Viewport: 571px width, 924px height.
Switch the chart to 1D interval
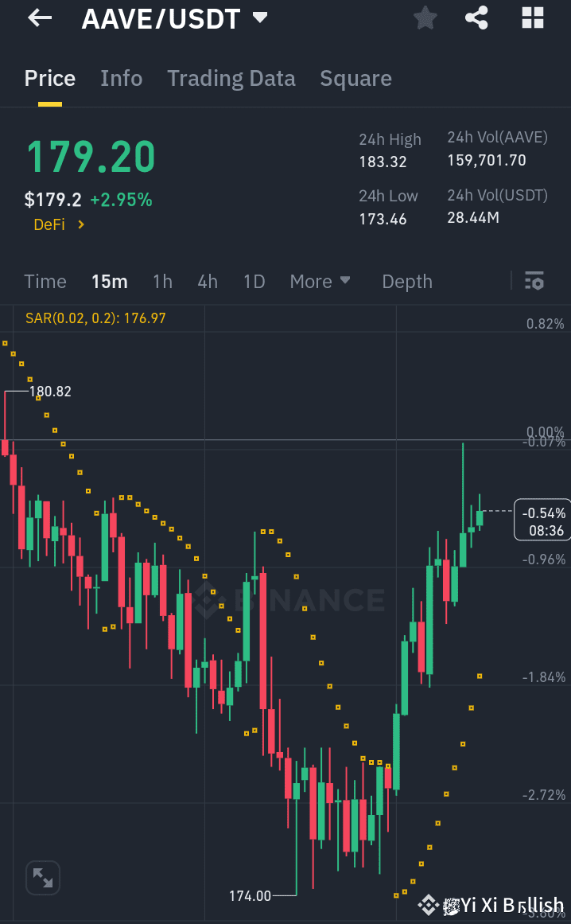(x=254, y=281)
